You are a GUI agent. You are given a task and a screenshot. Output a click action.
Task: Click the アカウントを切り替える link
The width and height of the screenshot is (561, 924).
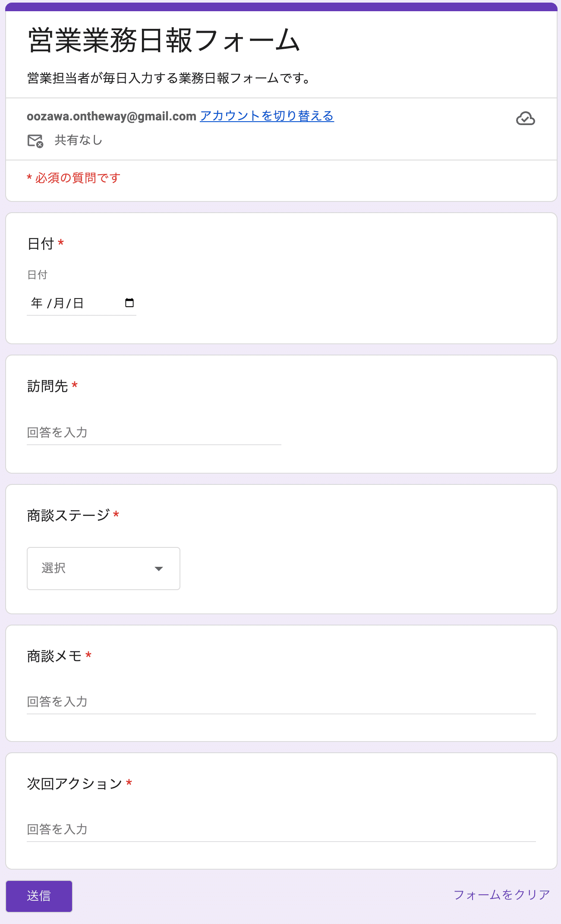tap(267, 116)
